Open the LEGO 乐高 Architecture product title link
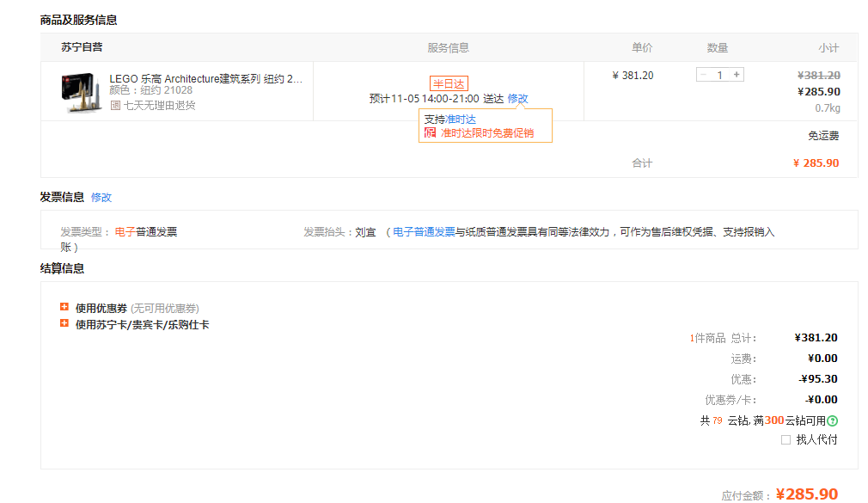 tap(206, 78)
